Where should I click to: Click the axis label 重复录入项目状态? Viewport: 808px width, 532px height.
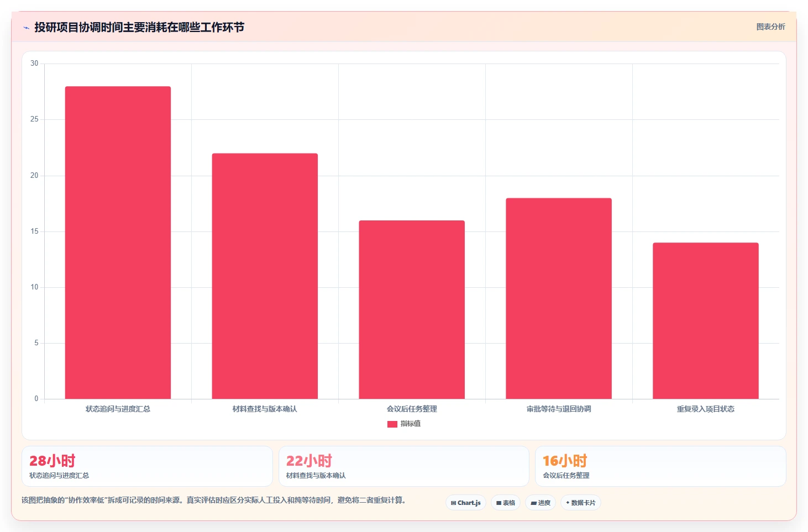click(x=706, y=409)
